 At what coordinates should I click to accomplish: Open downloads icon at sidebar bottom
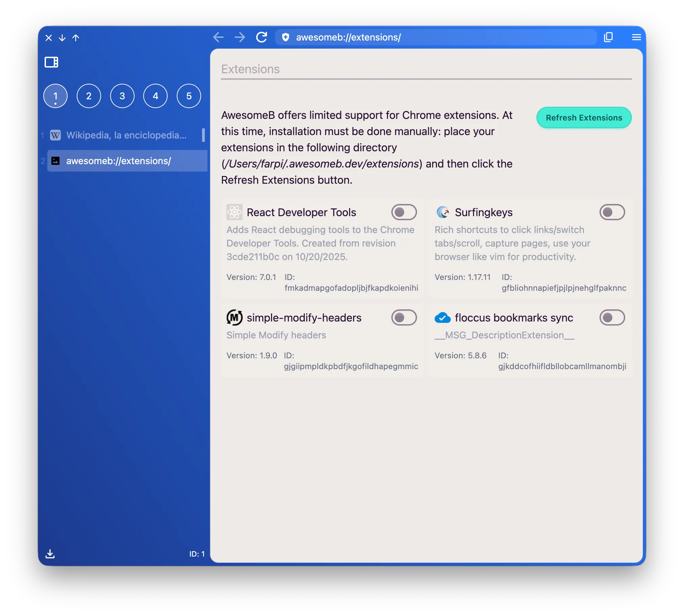pyautogui.click(x=50, y=554)
